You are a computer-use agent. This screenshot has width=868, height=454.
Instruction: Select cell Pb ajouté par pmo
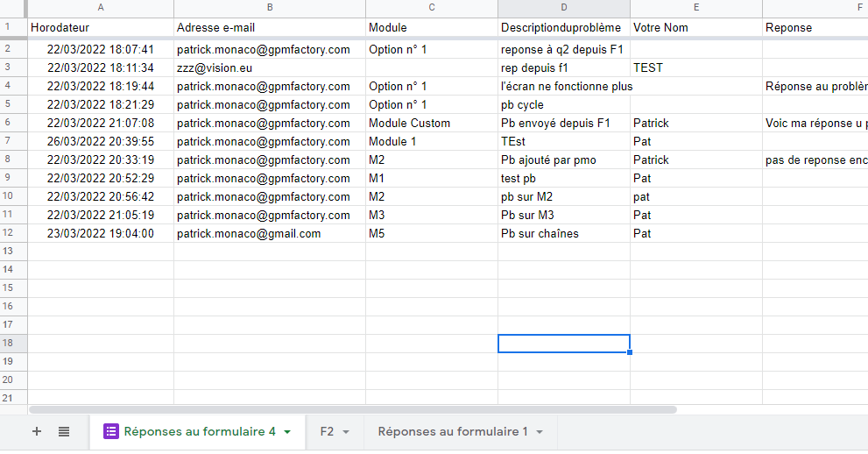(563, 160)
